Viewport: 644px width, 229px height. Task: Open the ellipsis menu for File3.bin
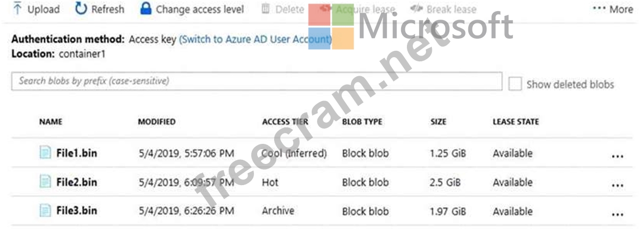coord(617,214)
